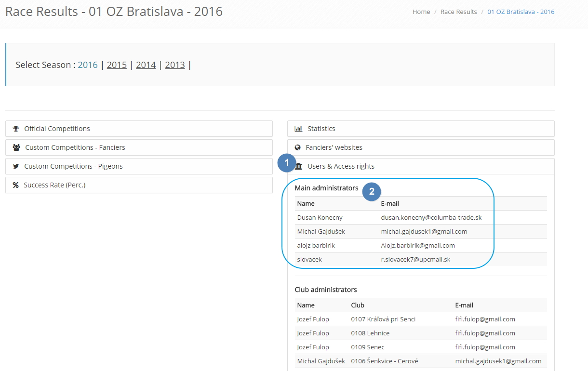Open Race Results breadcrumb link
The image size is (588, 371).
458,12
